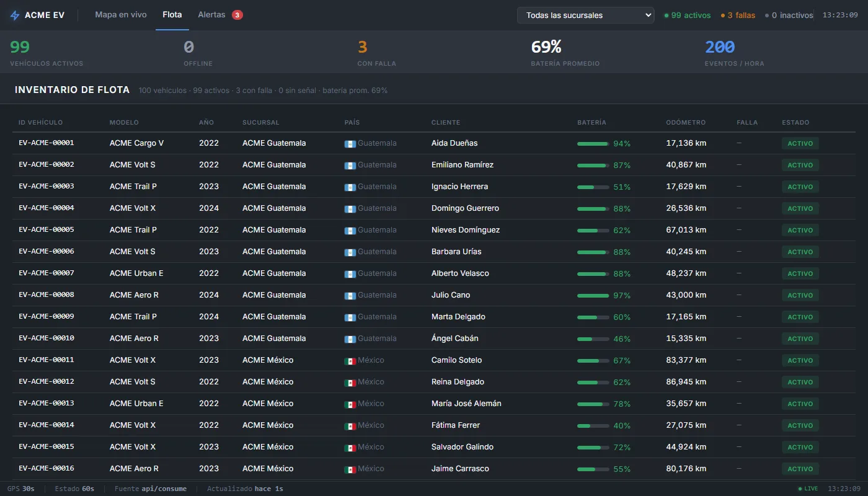Select the Flota tab
This screenshot has width=868, height=496.
(172, 15)
